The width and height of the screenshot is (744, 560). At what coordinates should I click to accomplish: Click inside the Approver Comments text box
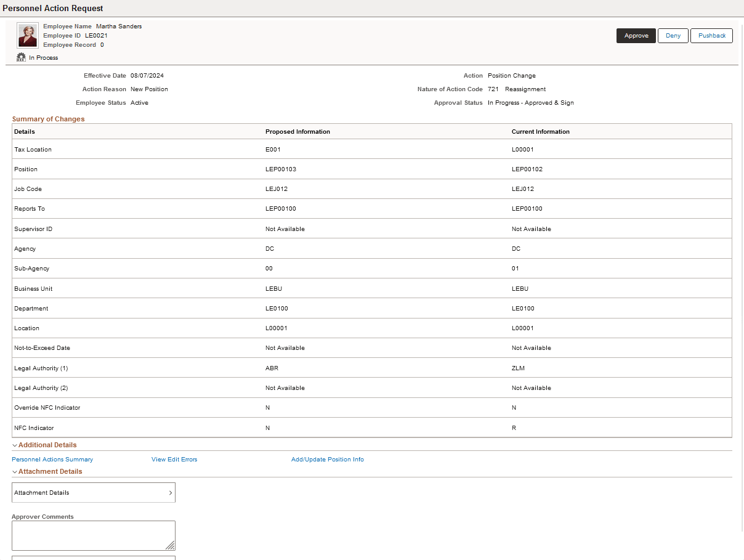coord(94,535)
